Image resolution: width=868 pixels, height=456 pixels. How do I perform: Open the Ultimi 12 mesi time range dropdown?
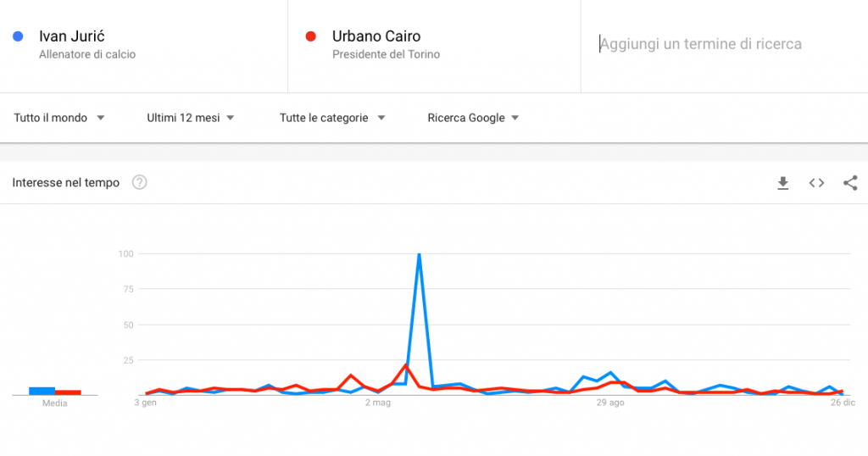(x=191, y=118)
